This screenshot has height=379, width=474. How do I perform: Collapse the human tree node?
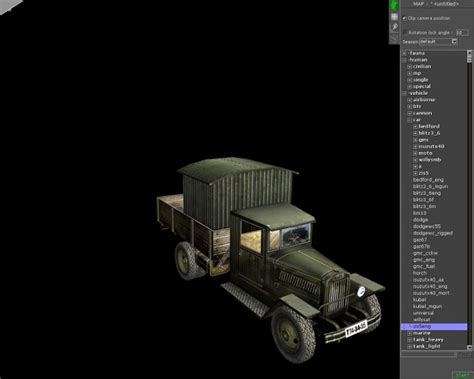404,60
